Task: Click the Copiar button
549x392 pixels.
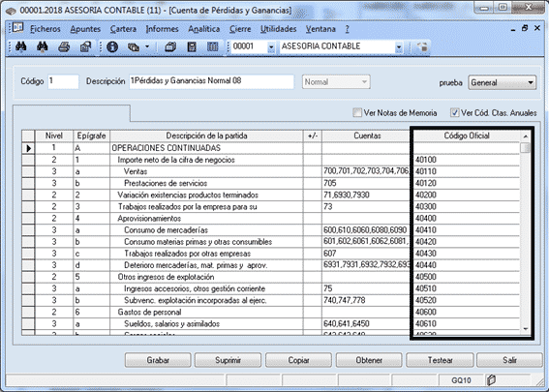Action: (x=298, y=360)
